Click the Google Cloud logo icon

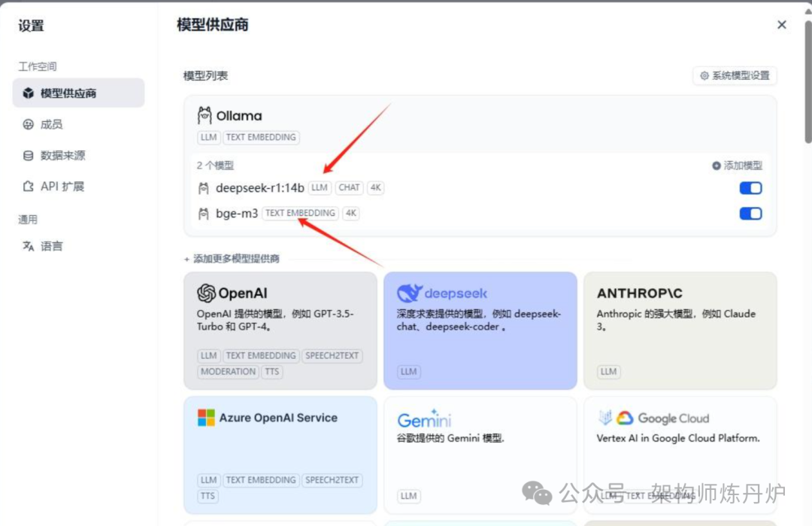point(625,418)
